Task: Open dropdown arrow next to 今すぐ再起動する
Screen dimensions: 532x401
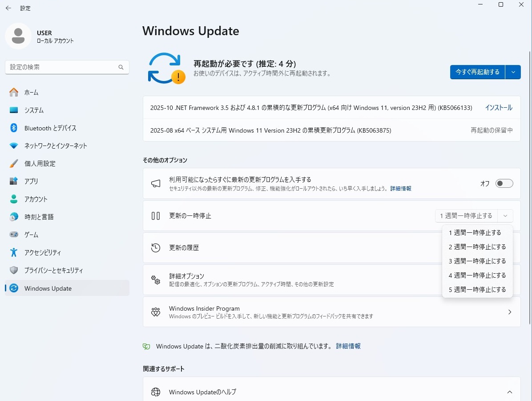Action: tap(513, 72)
